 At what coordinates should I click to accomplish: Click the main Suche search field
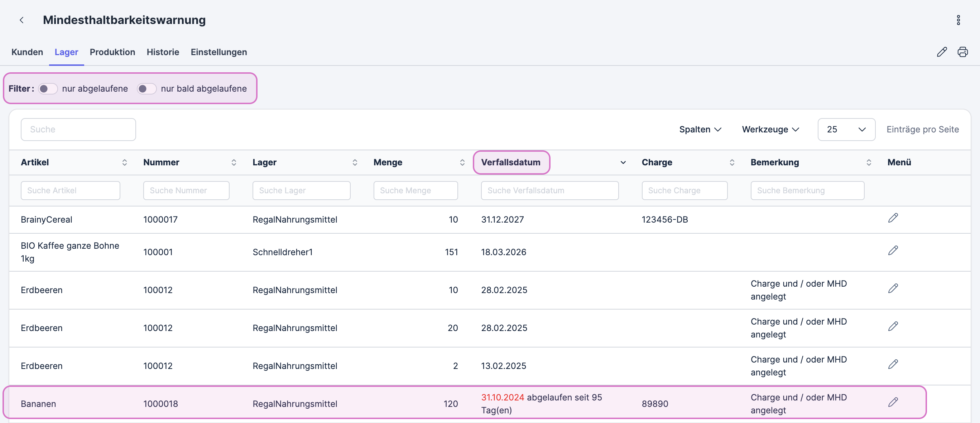coord(78,130)
